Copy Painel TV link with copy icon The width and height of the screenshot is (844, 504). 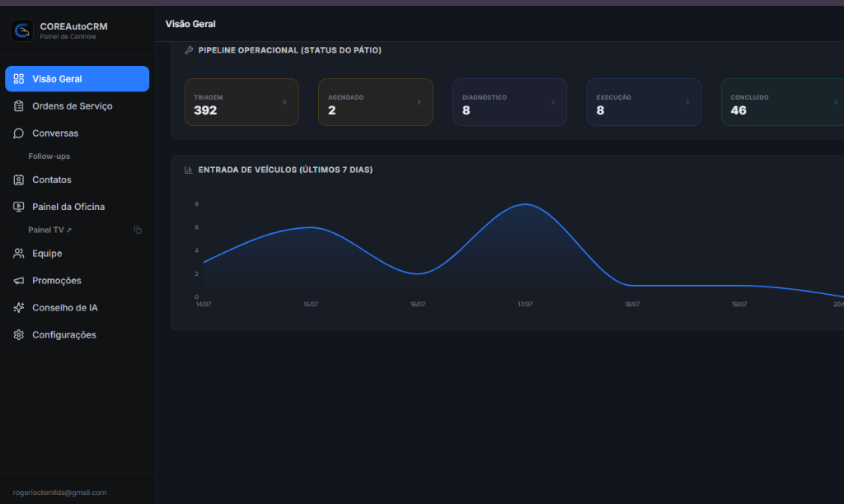(x=138, y=231)
